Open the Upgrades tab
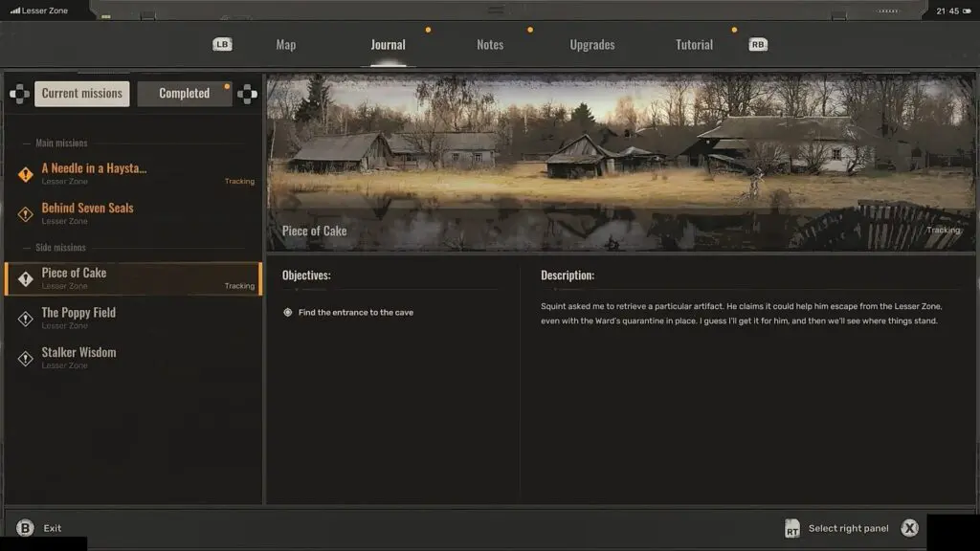This screenshot has width=980, height=551. 591,45
